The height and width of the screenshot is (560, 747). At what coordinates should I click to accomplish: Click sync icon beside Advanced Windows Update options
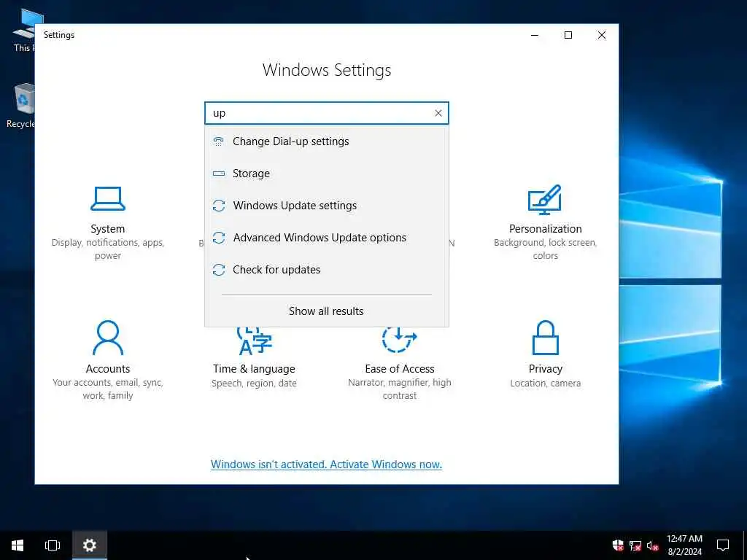219,237
